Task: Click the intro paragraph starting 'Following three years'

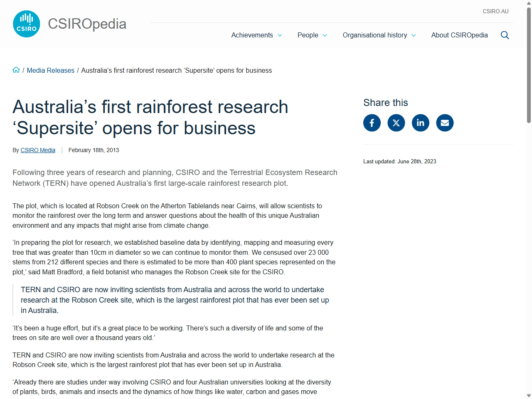Action: [175, 178]
